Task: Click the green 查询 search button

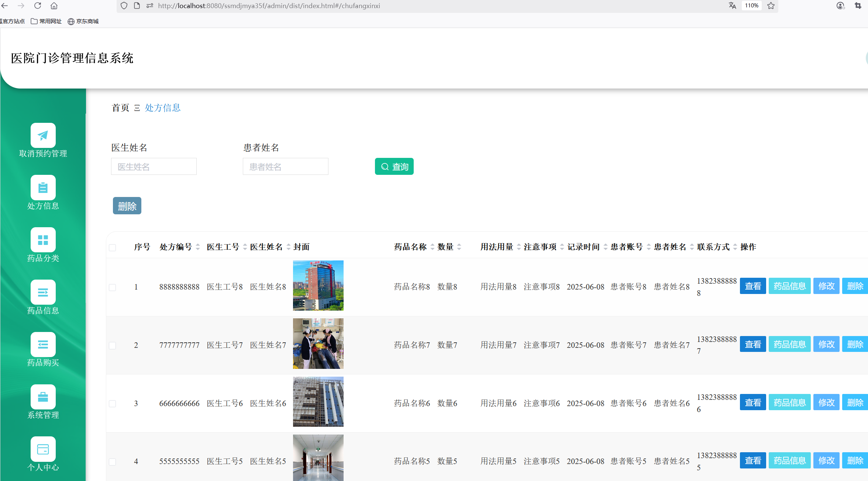Action: [394, 167]
